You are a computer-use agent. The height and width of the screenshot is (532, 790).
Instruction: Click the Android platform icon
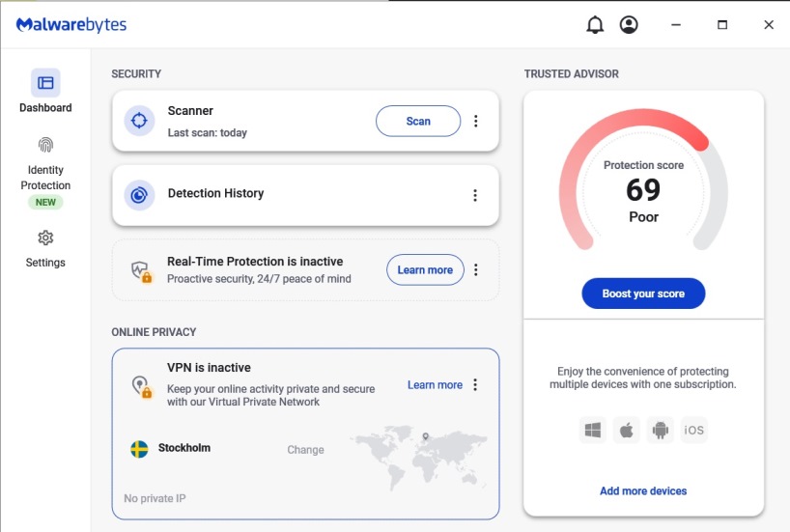coord(660,430)
